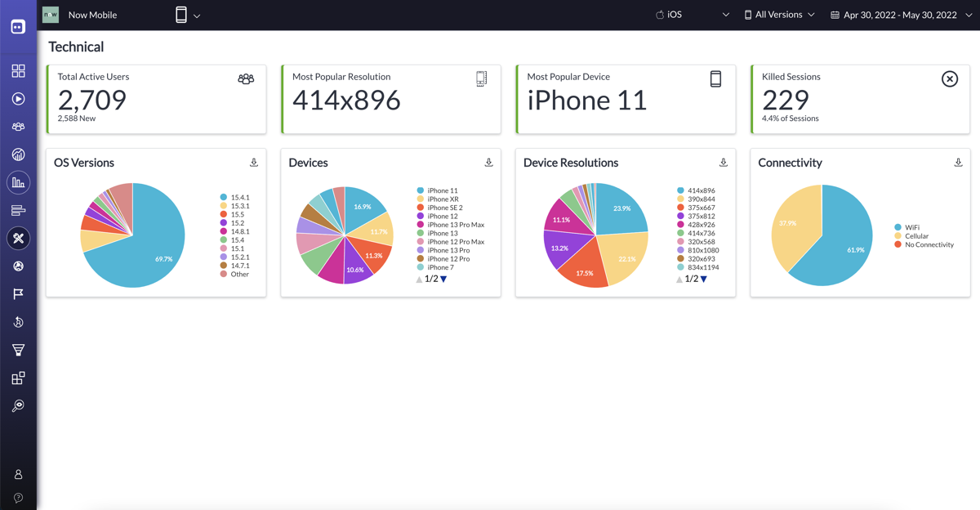Open the All Versions dropdown

click(779, 15)
